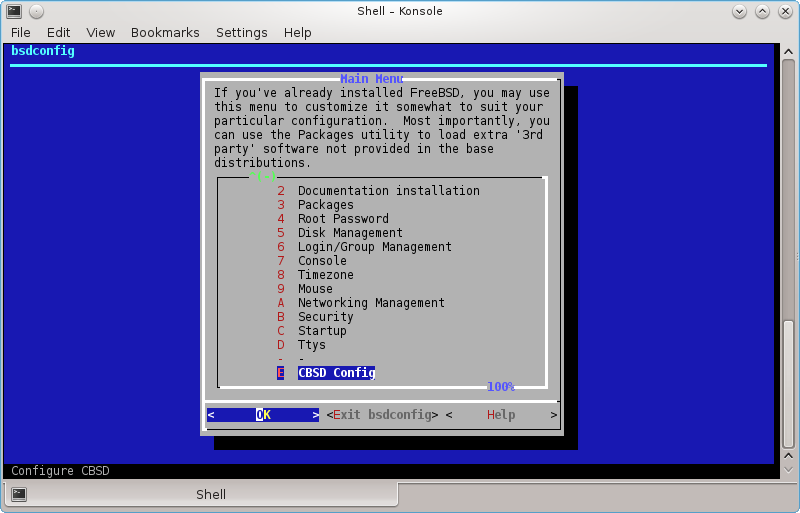This screenshot has width=800, height=513.
Task: Select Networking Management entry
Action: coord(361,303)
